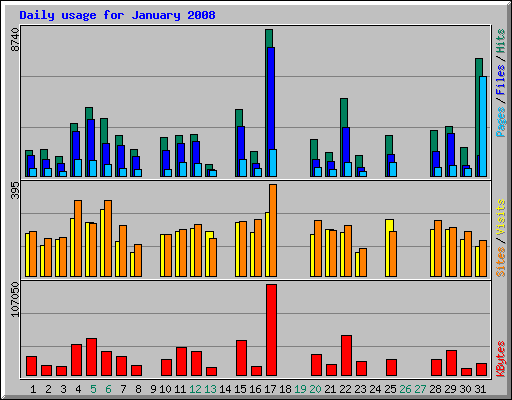Click day label 24 on the axis
512x400 pixels.
tap(375, 389)
